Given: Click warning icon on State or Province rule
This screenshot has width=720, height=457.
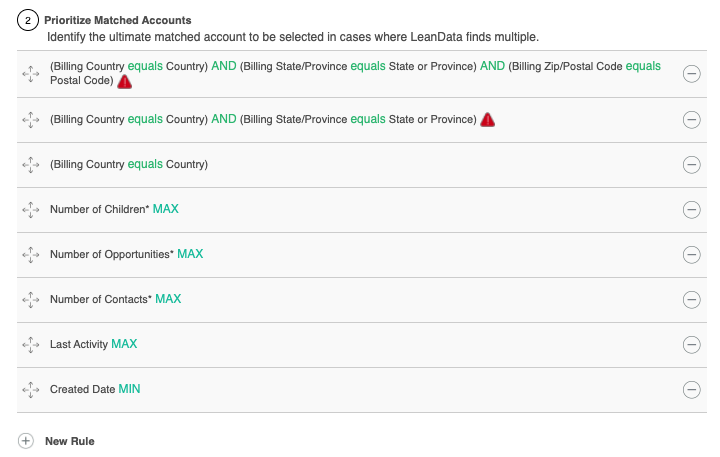Looking at the screenshot, I should pos(487,120).
